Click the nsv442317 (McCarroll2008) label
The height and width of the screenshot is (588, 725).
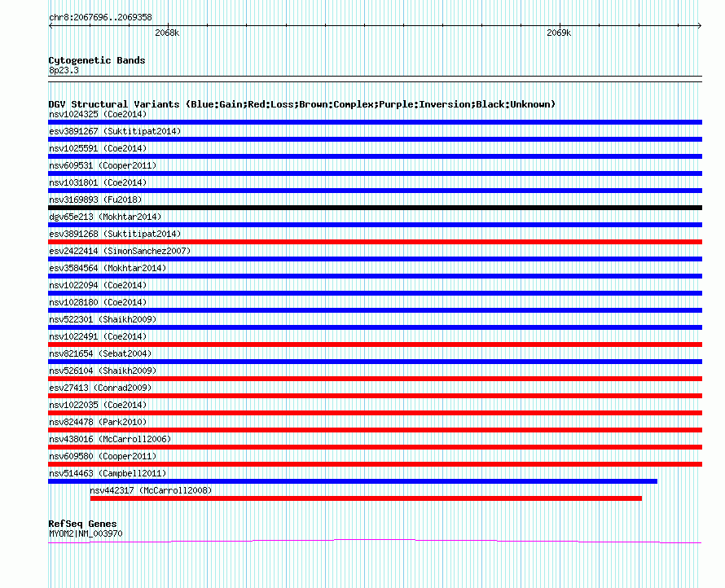tap(151, 490)
